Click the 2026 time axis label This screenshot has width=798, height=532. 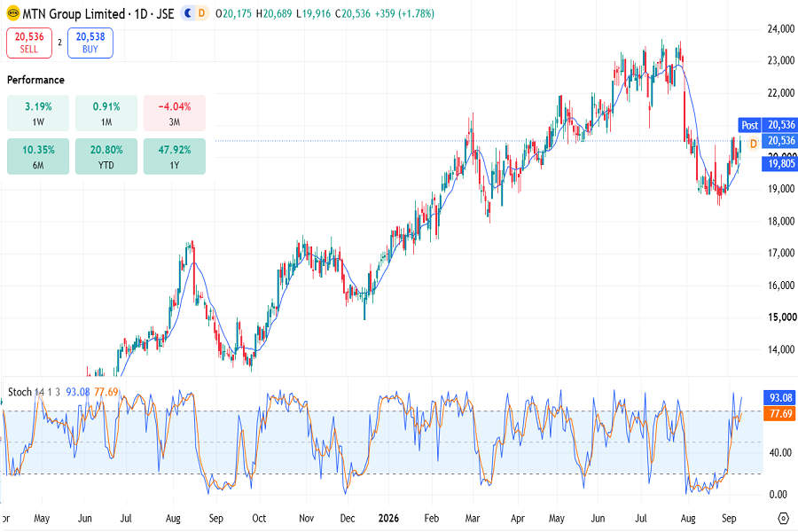tap(388, 518)
